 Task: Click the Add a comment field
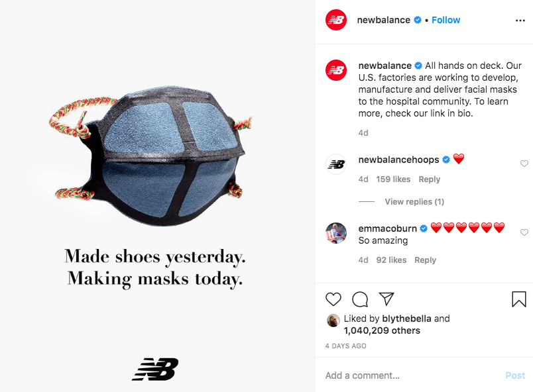pyautogui.click(x=411, y=375)
